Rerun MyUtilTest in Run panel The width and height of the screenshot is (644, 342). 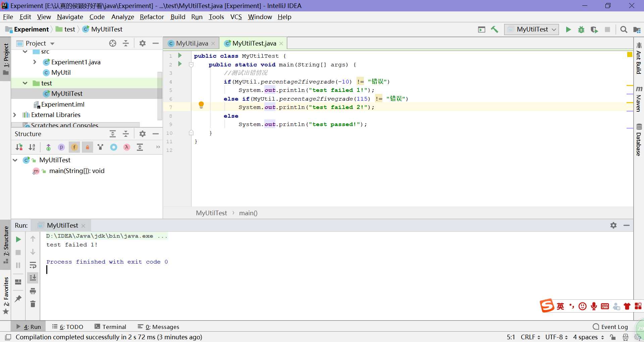point(18,239)
